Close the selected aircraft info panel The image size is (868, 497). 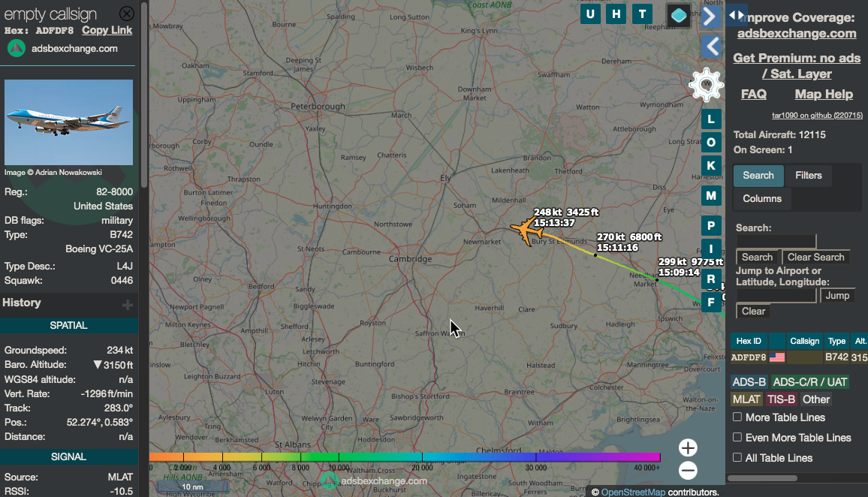[x=127, y=14]
